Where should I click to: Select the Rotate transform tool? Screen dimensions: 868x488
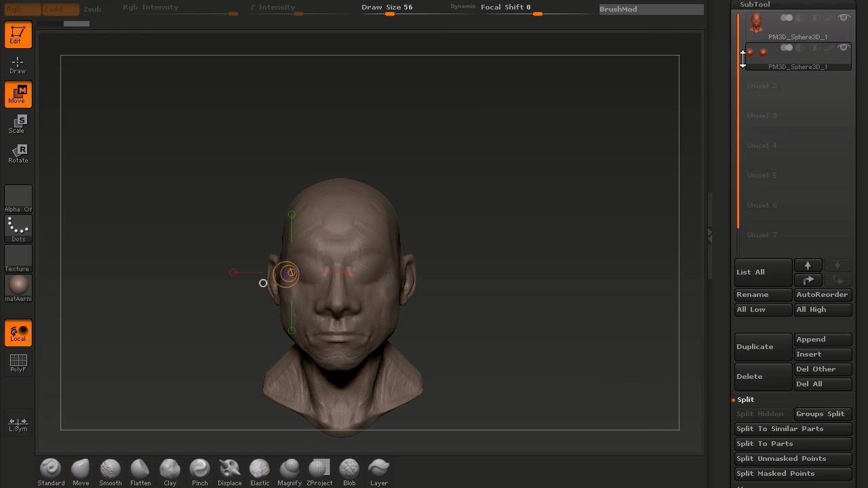18,154
